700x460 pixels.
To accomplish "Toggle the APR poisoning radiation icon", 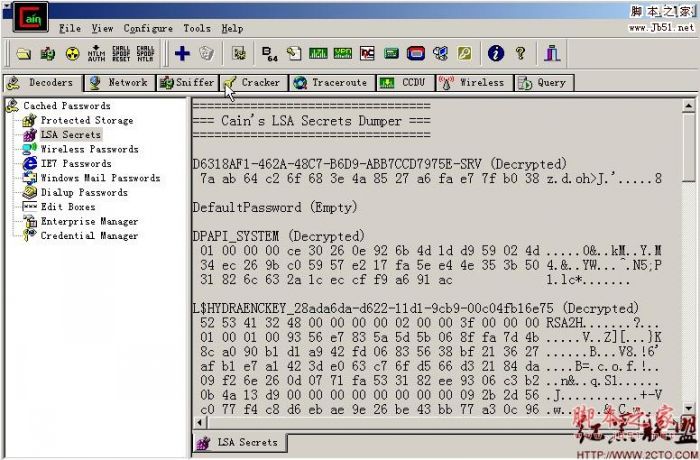I will [x=71, y=53].
